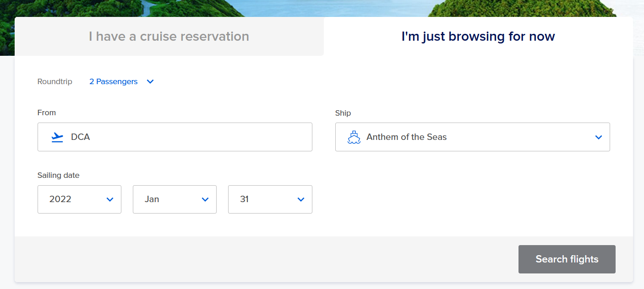Click the cruise ship icon in Ship field
The height and width of the screenshot is (289, 644).
(354, 137)
